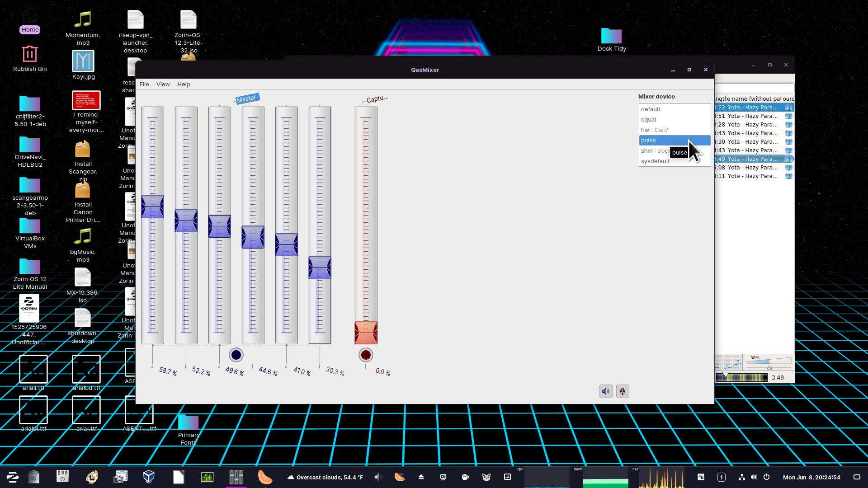This screenshot has width=868, height=488.
Task: Open the View menu
Action: coord(163,84)
